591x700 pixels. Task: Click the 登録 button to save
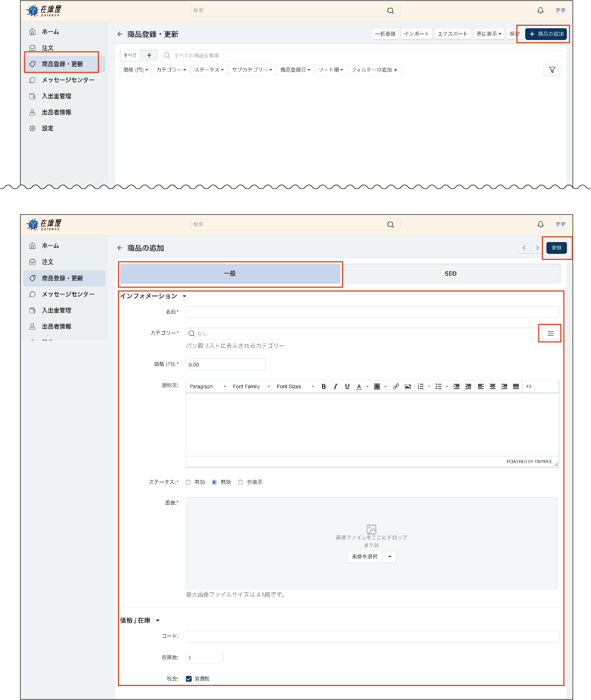(x=556, y=248)
